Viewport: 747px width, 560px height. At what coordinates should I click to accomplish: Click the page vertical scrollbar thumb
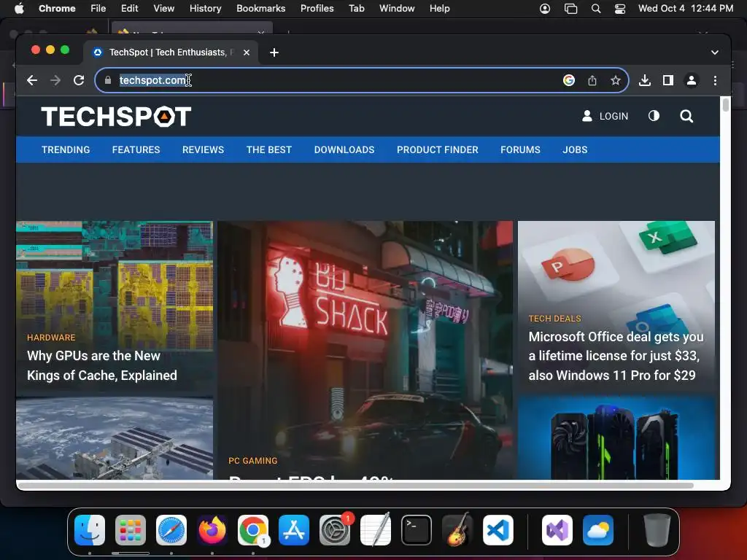(725, 105)
